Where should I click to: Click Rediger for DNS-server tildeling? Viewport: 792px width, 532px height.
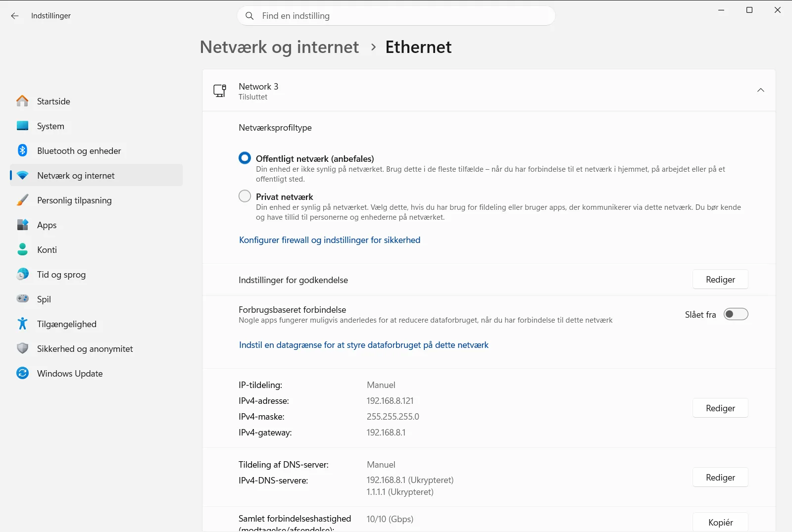[720, 478]
